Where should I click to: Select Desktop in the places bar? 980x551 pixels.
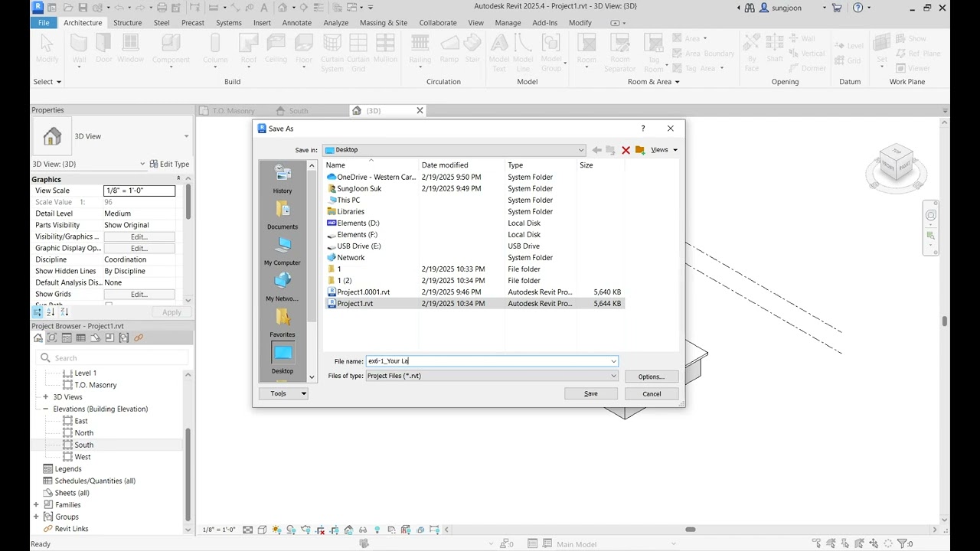coord(283,358)
